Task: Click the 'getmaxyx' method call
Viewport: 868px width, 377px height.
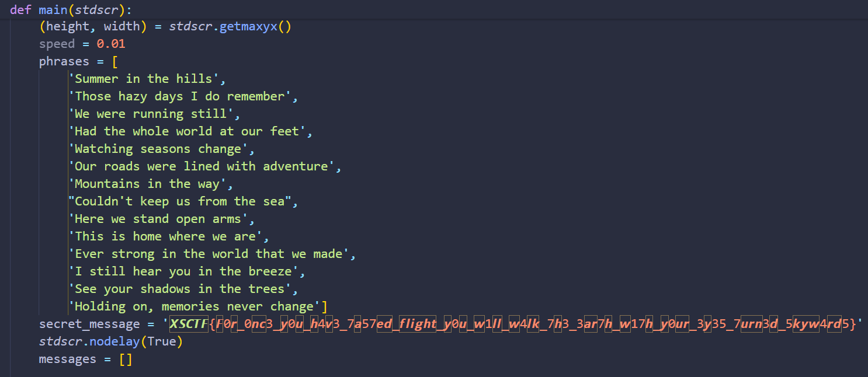Action: pyautogui.click(x=248, y=26)
